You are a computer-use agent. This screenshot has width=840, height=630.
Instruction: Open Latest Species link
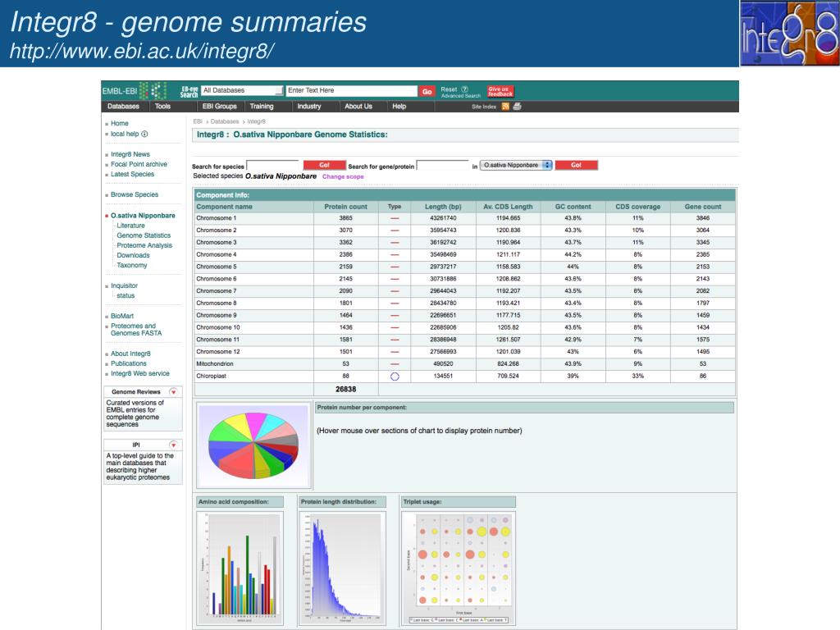click(132, 174)
